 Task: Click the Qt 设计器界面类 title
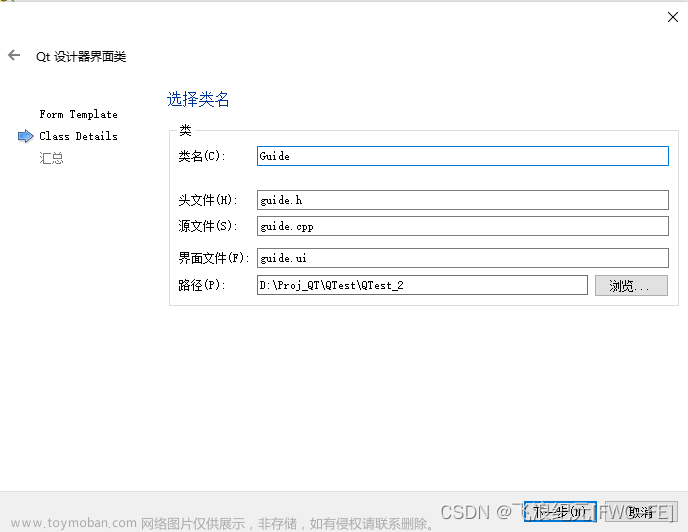[81, 57]
